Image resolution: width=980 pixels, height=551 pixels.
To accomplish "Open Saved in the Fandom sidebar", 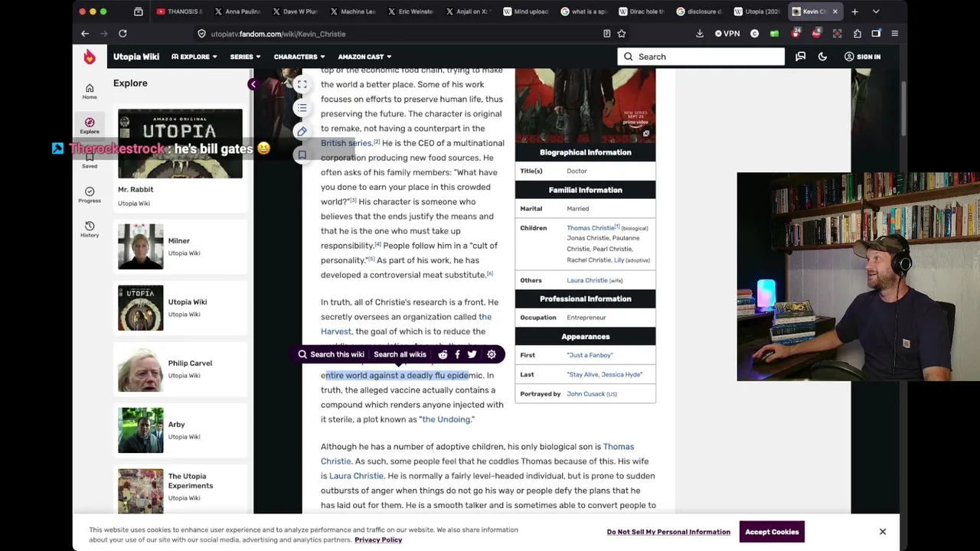I will click(x=90, y=160).
